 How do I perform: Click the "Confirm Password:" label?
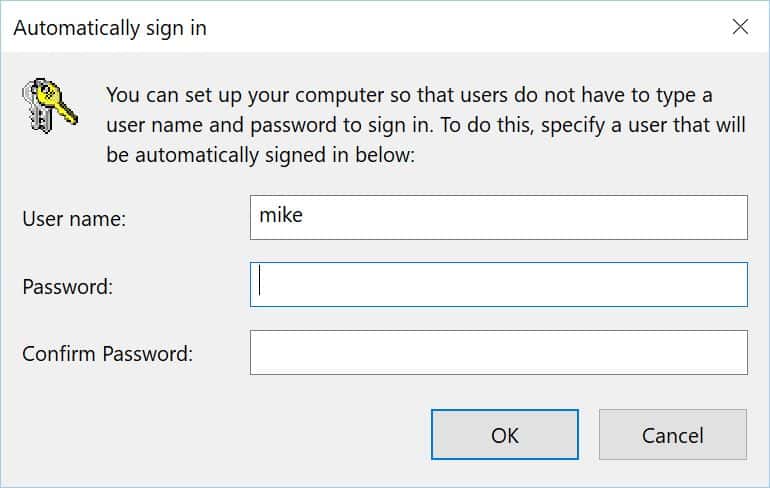click(108, 354)
